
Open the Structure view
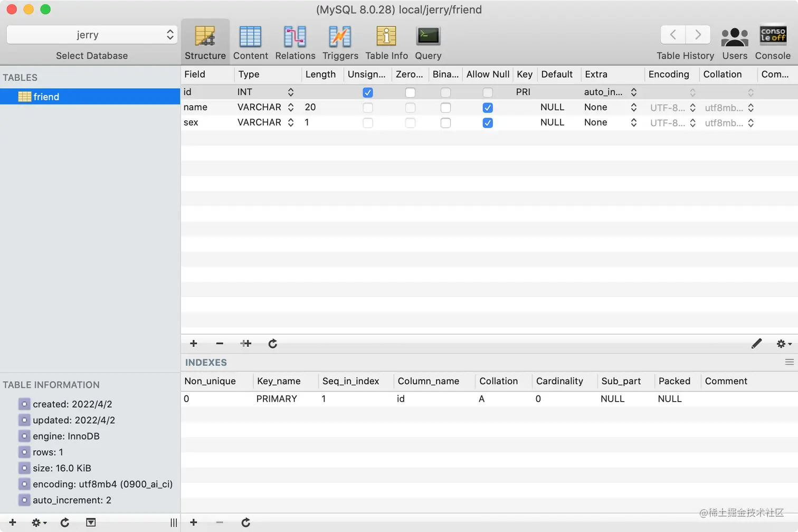(x=205, y=43)
